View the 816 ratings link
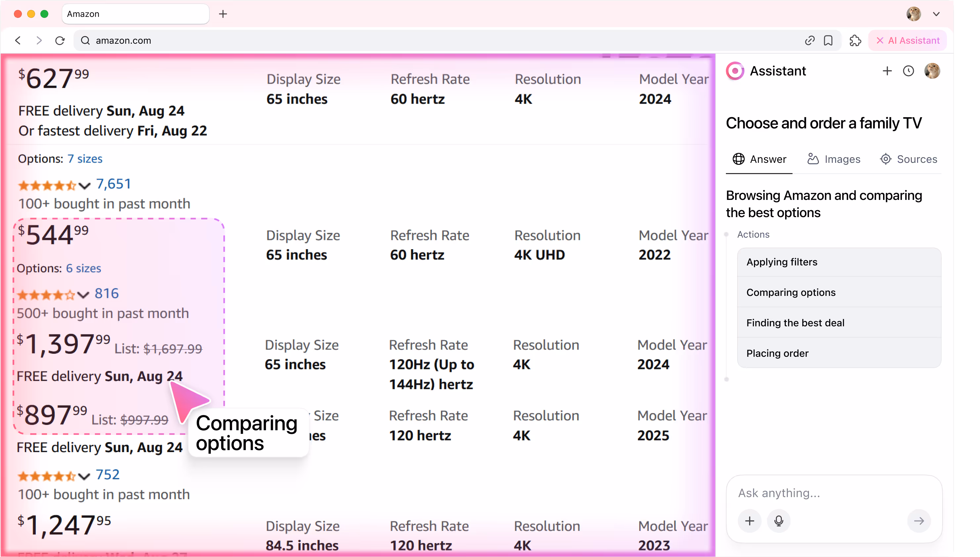980x557 pixels. coord(107,294)
